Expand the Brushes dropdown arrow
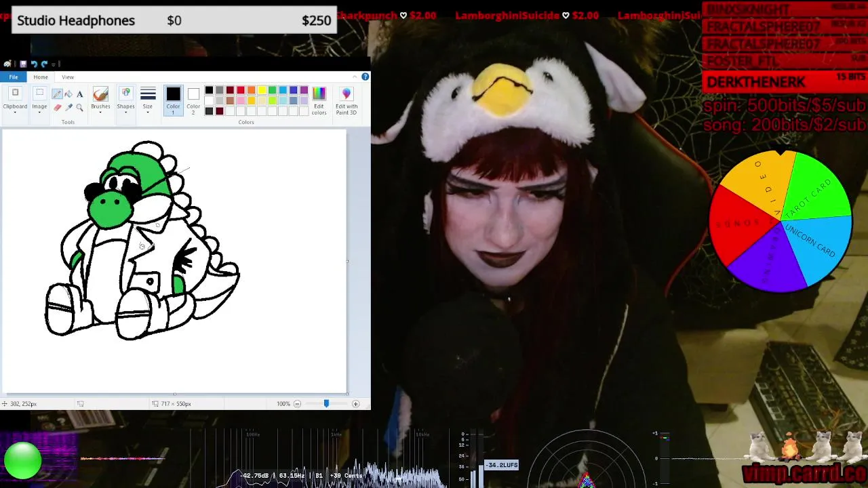868x488 pixels. click(x=100, y=113)
